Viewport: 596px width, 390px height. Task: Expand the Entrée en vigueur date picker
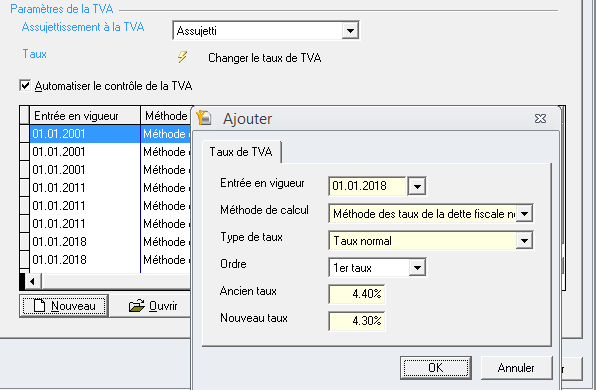click(x=417, y=186)
